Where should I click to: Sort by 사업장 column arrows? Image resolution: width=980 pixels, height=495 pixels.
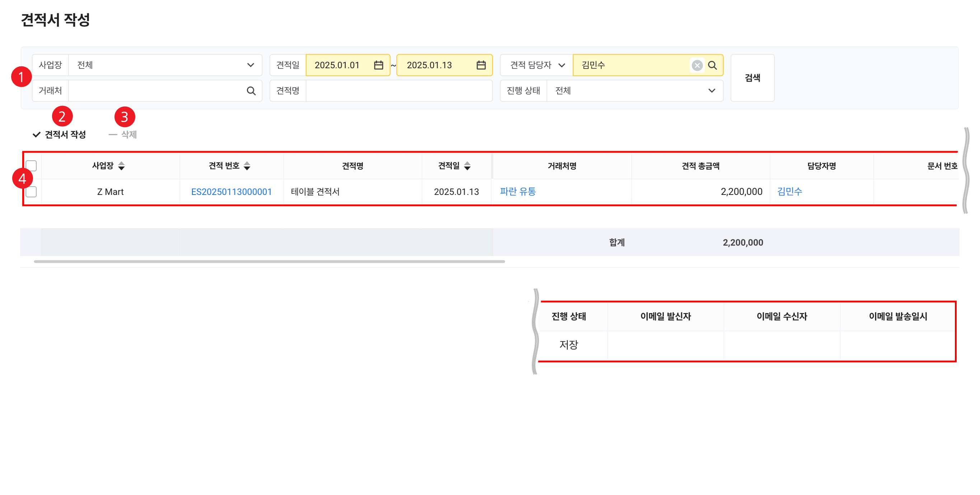pos(121,166)
